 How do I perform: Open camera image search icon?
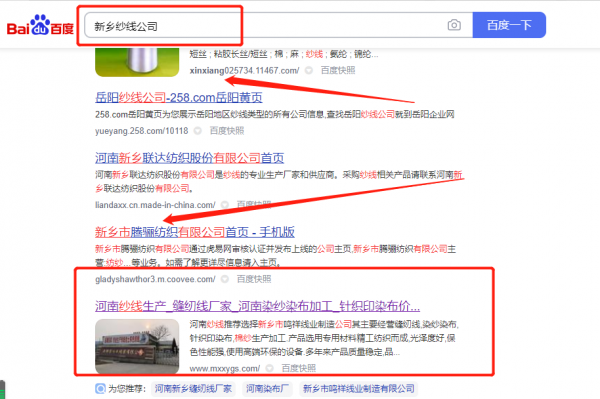tap(454, 25)
